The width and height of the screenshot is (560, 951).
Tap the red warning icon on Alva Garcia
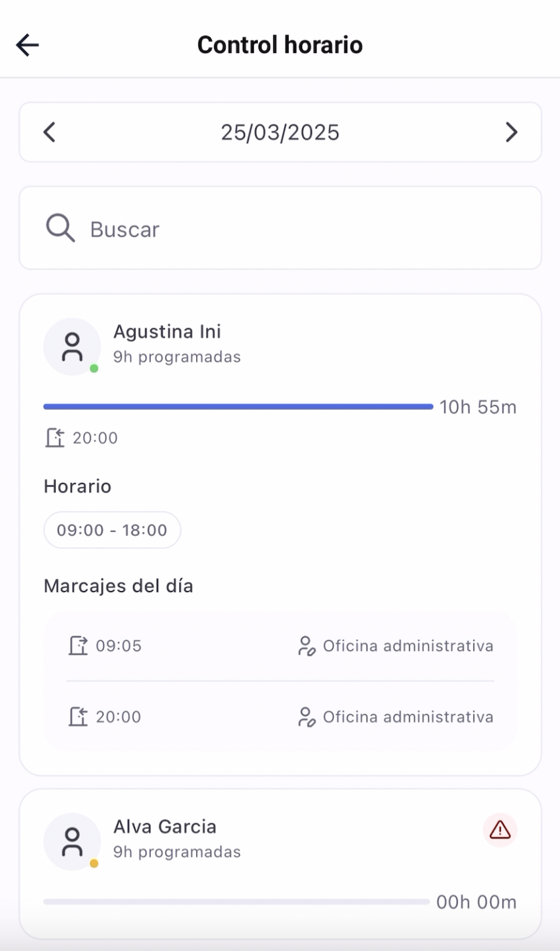[x=500, y=830]
